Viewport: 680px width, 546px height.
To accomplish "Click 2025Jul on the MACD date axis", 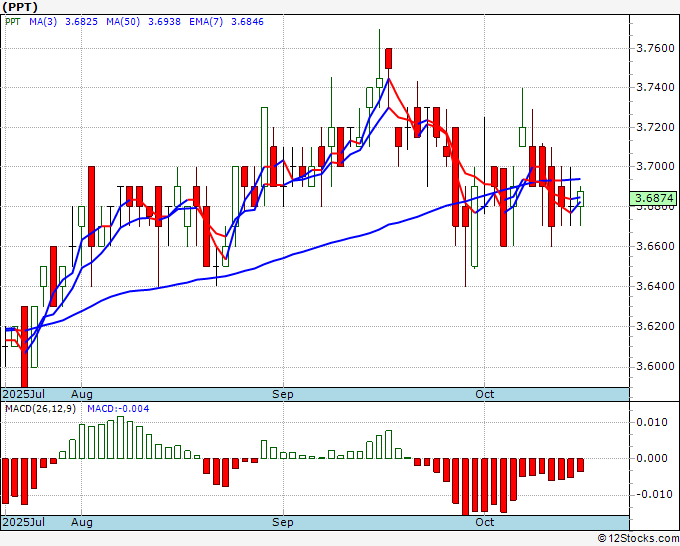I will 23,522.
